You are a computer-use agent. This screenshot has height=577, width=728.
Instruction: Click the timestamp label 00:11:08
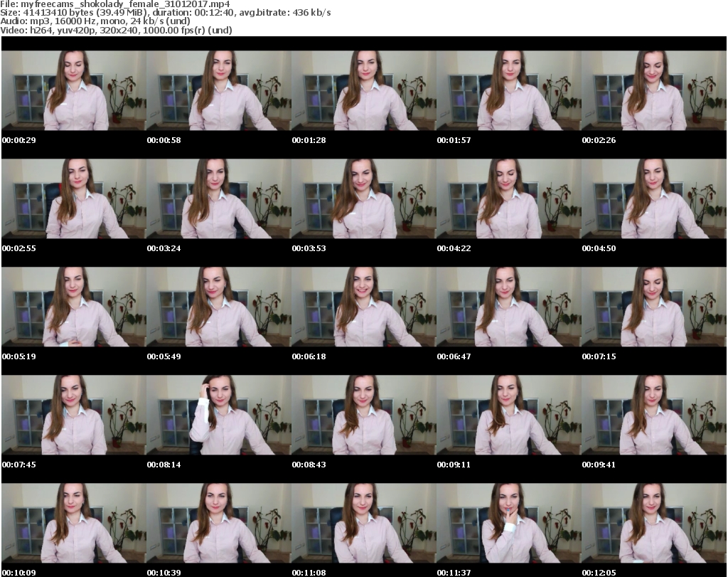coord(309,573)
